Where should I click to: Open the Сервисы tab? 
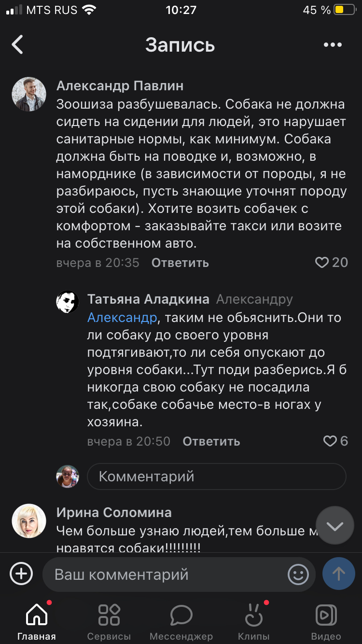(109, 622)
